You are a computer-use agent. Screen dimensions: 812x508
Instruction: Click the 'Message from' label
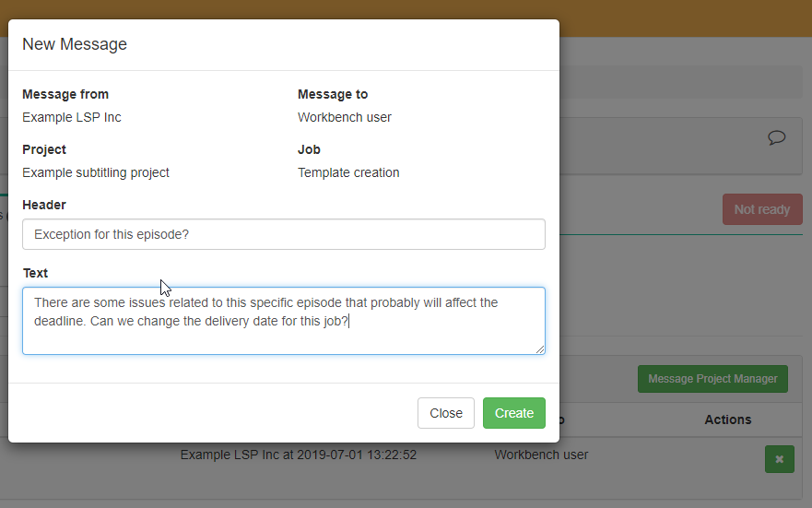(65, 94)
